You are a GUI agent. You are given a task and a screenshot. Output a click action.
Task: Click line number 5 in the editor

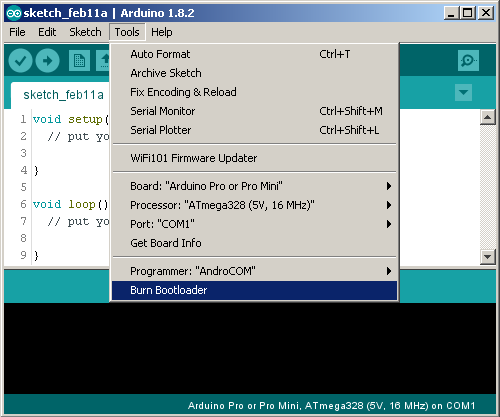23,187
